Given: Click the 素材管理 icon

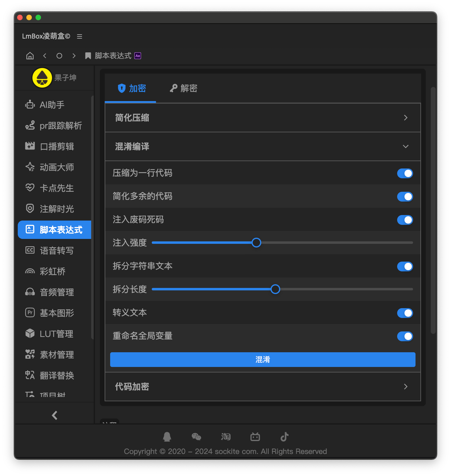Looking at the screenshot, I should [30, 354].
